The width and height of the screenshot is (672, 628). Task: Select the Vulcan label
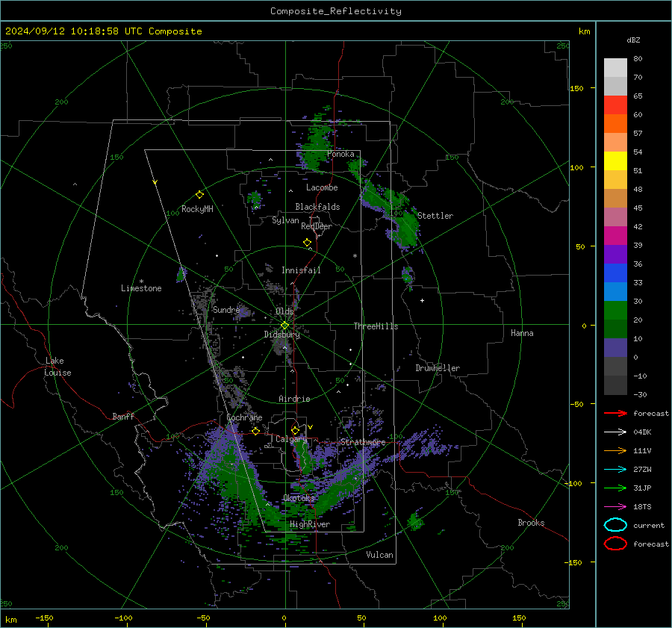click(x=379, y=555)
